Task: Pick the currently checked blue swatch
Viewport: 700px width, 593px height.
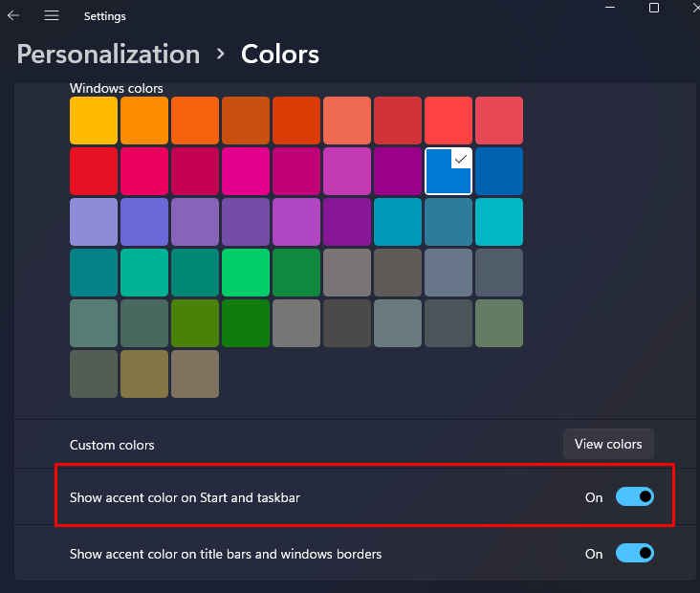Action: (448, 171)
